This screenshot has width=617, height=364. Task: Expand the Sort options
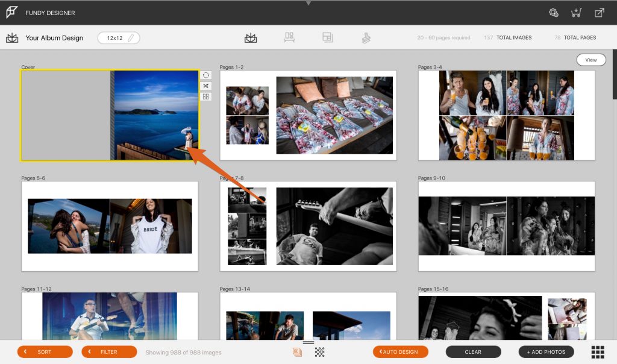click(45, 352)
